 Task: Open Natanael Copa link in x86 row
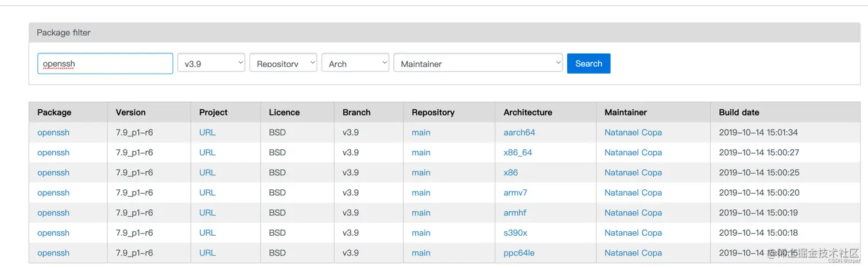[x=633, y=173]
